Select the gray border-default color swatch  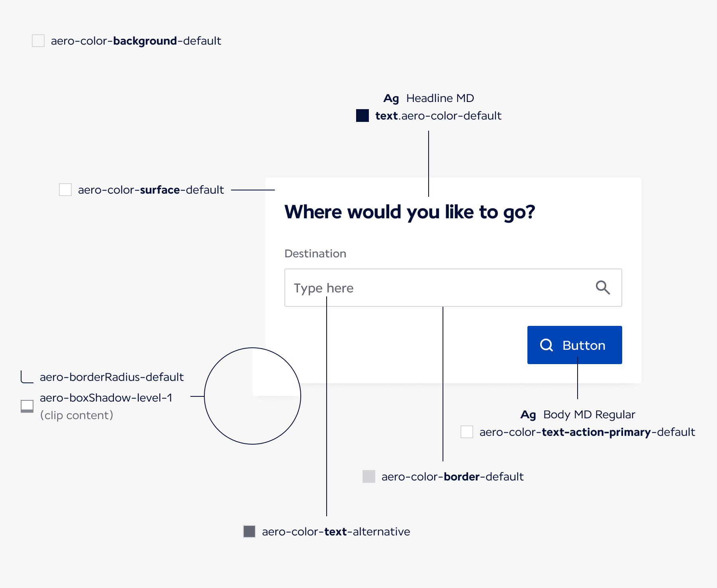pos(369,476)
